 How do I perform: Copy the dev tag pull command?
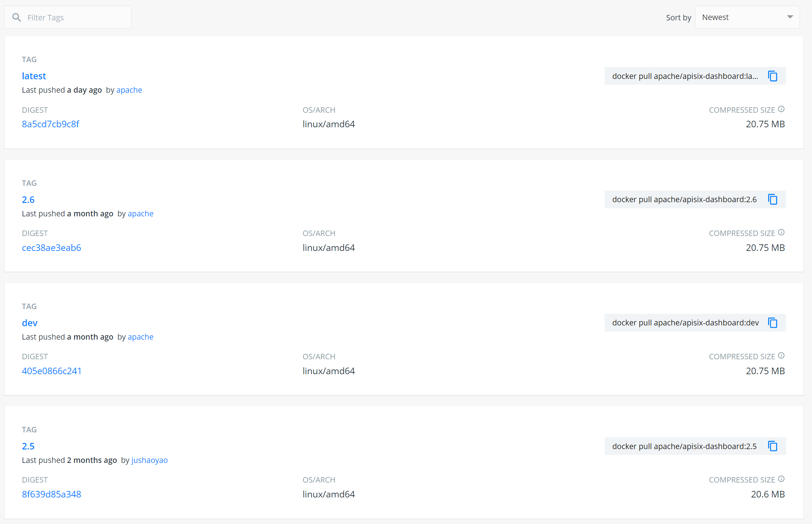point(772,323)
